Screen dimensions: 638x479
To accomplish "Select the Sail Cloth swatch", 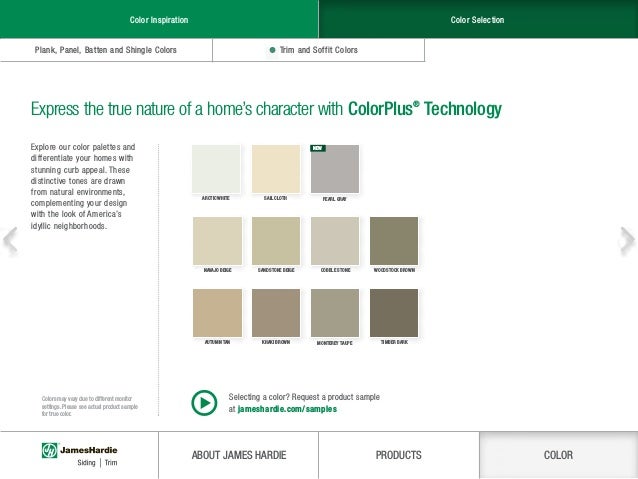I will (x=276, y=169).
